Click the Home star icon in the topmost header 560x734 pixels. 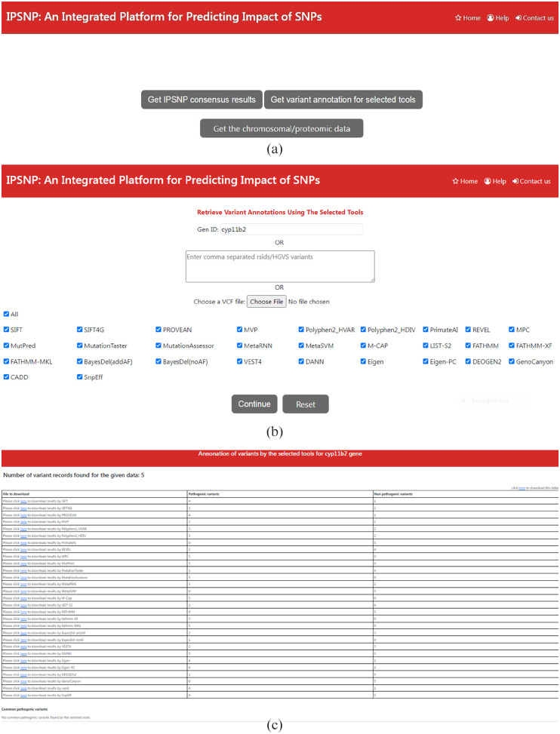coord(458,18)
